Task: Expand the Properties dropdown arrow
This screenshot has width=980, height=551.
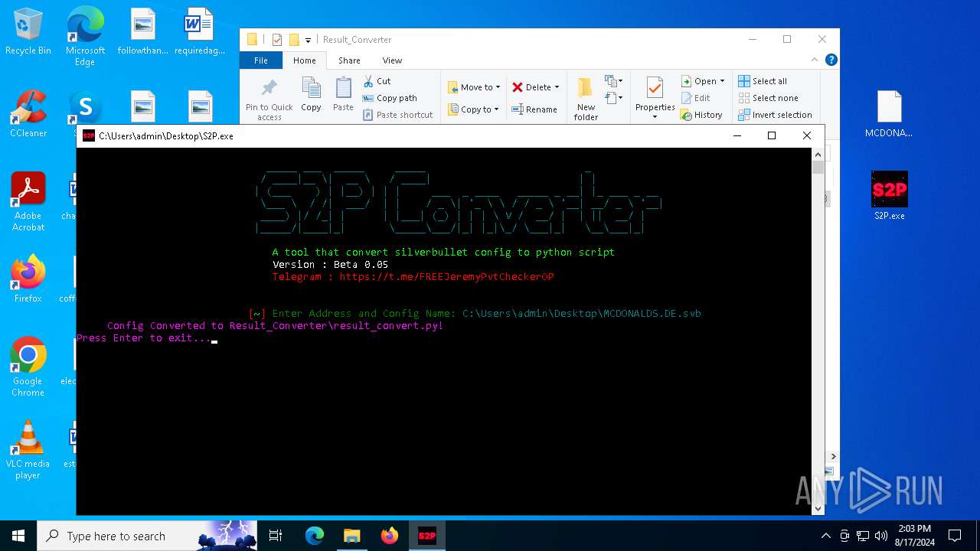Action: click(655, 117)
